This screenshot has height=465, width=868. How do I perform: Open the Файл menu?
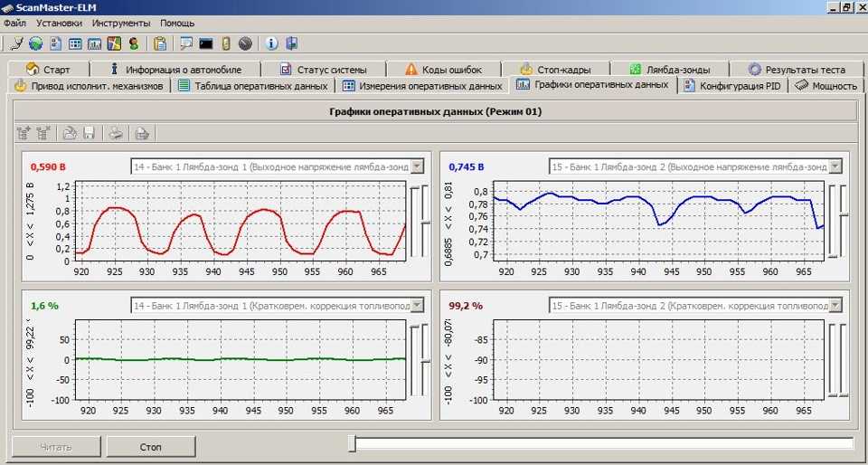click(15, 24)
